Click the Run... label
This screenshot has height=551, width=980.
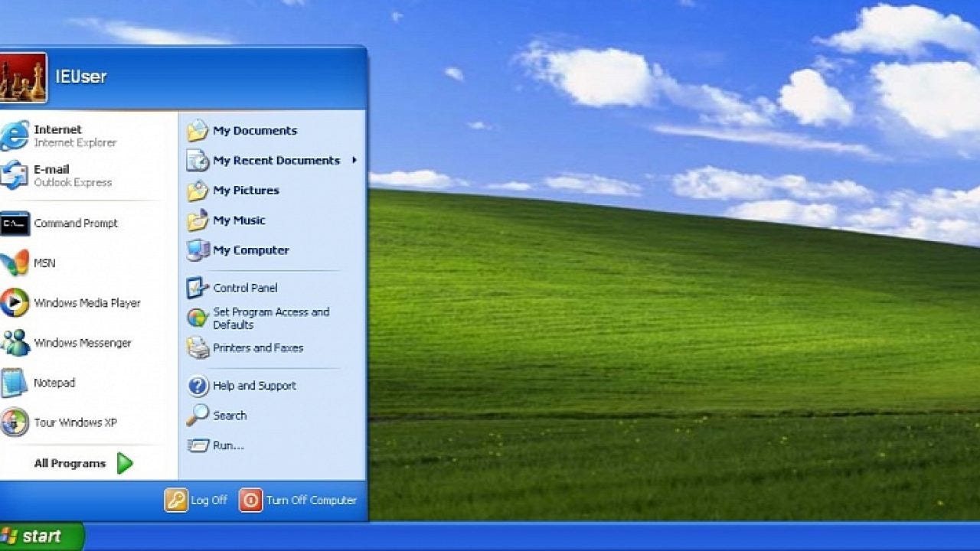click(x=228, y=445)
